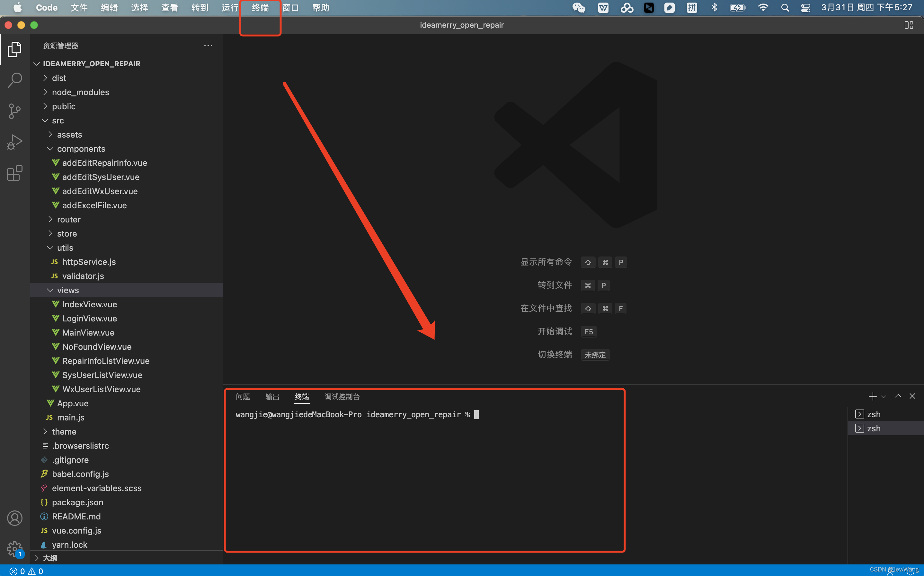The height and width of the screenshot is (576, 924).
Task: Click the WPS icon in menu bar
Action: point(603,8)
